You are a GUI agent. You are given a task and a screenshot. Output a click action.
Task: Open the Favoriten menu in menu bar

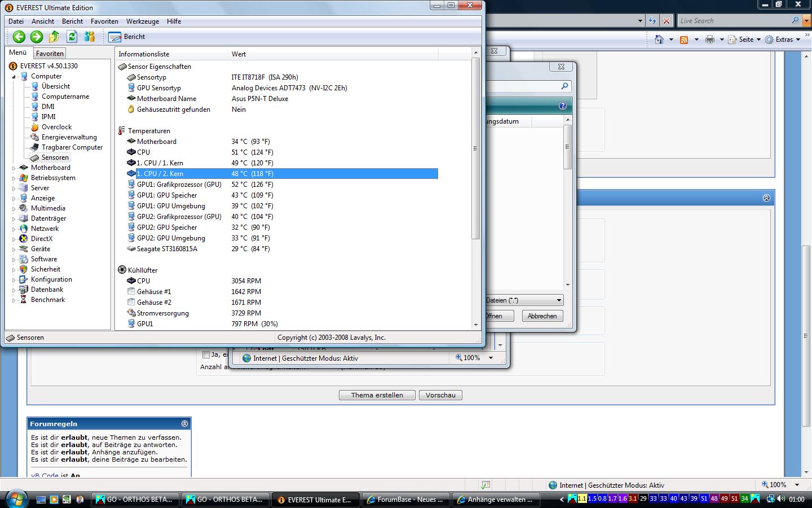104,21
